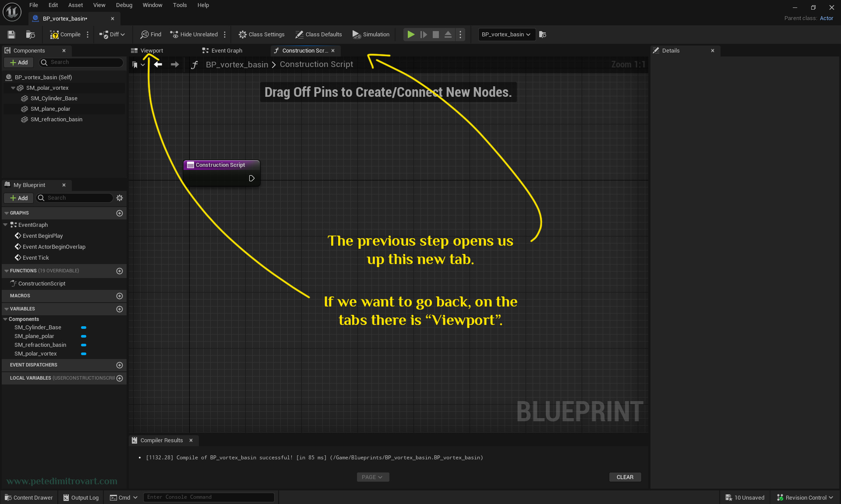Switch to the Viewport tab
841x504 pixels.
[x=152, y=50]
